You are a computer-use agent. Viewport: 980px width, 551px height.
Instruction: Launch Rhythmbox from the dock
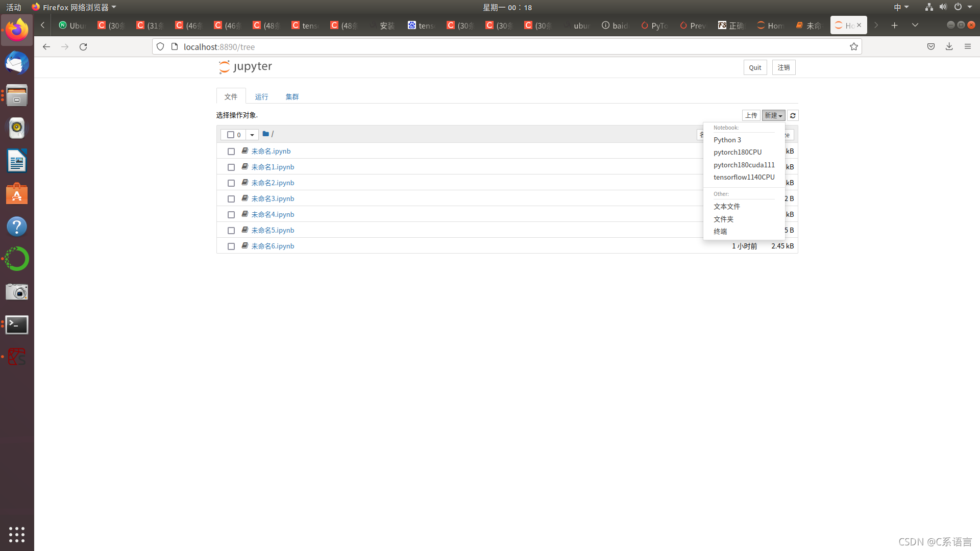[x=17, y=129]
